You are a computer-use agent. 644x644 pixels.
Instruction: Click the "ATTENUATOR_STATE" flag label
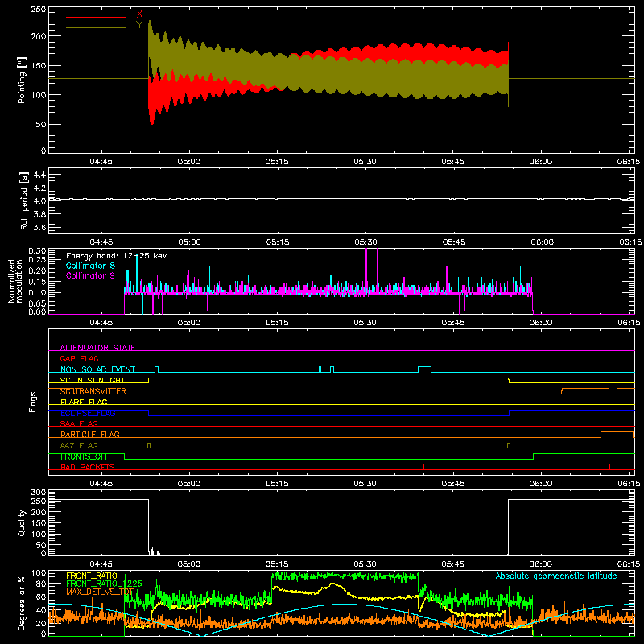[x=97, y=348]
